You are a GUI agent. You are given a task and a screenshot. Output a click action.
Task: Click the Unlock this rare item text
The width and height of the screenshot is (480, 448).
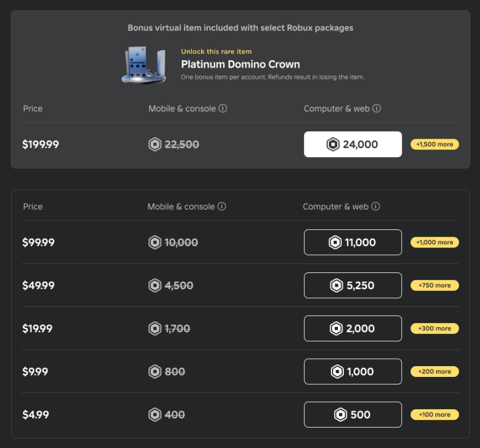click(x=216, y=51)
